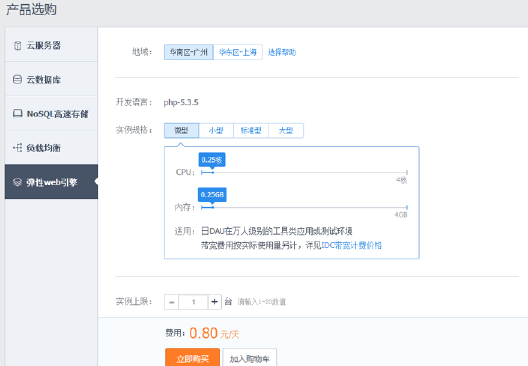
Task: Click the elastic web engine layers icon
Action: [x=18, y=182]
